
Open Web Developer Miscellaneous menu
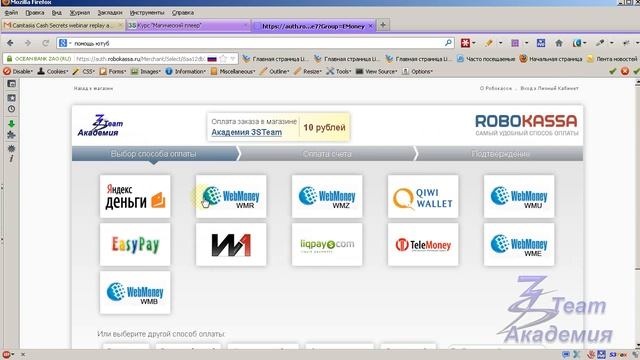pos(233,71)
